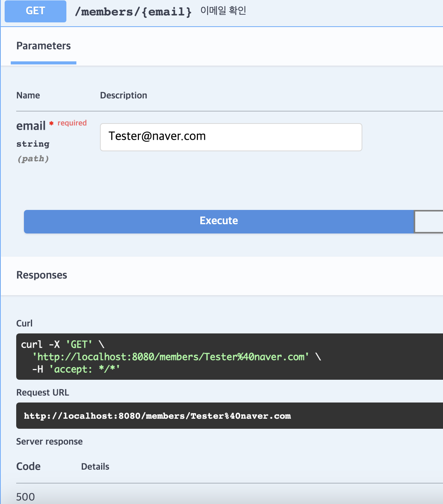Click the '(path)' parameter location label
The width and height of the screenshot is (443, 504).
[x=33, y=159]
